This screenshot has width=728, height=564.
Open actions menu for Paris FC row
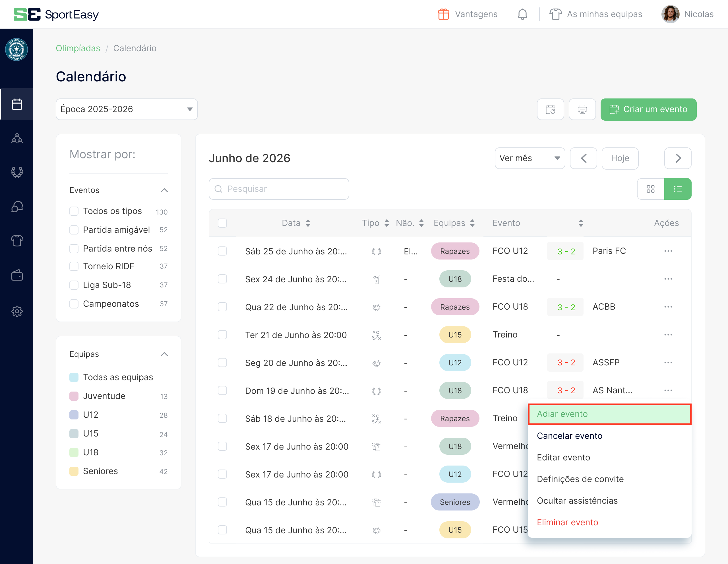[x=668, y=251]
